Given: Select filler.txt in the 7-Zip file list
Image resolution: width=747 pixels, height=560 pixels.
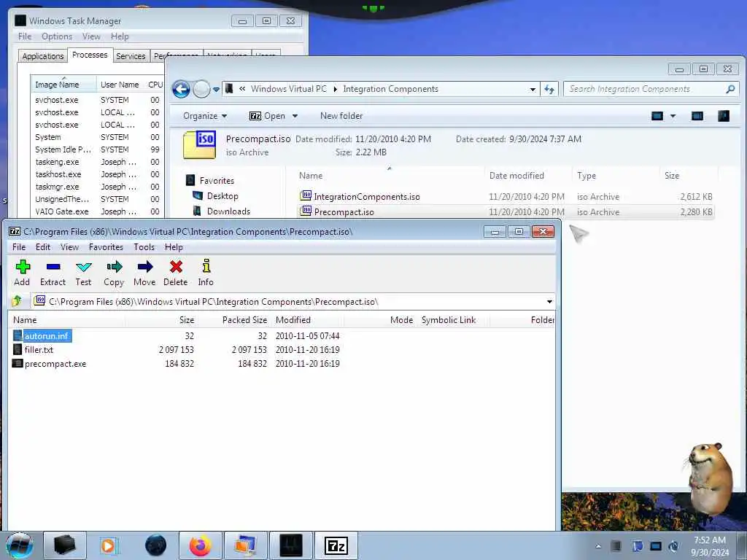Looking at the screenshot, I should point(39,349).
